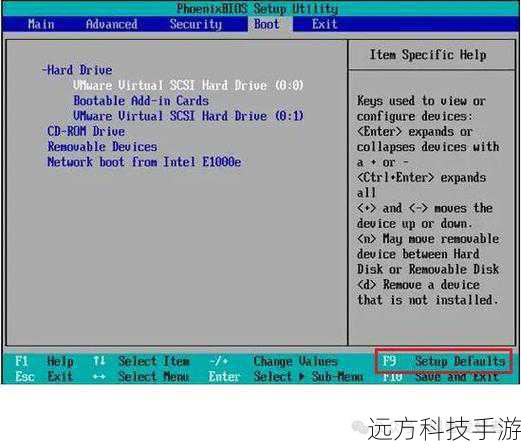
Task: Click the Enter key label in footer
Action: 224,376
